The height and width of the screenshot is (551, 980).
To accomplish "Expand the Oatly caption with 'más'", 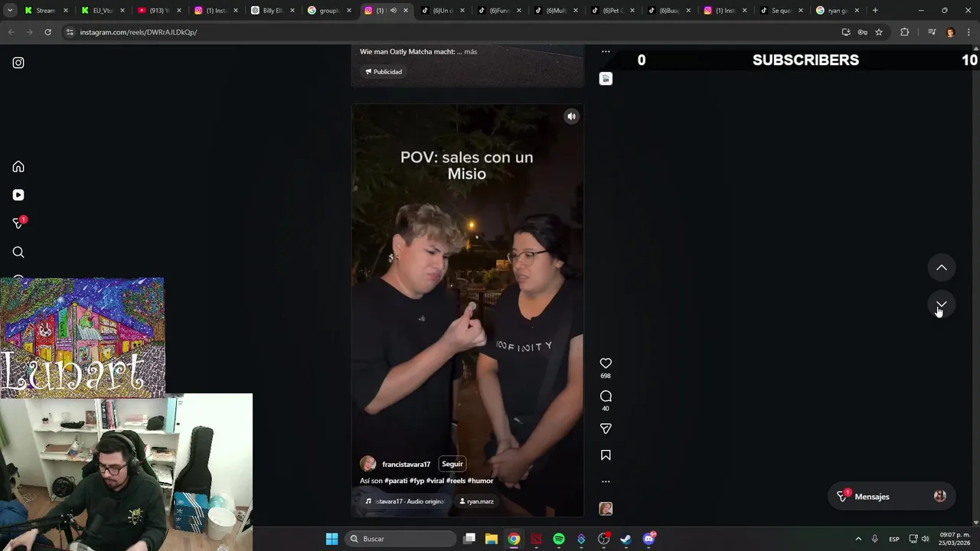I will click(470, 52).
